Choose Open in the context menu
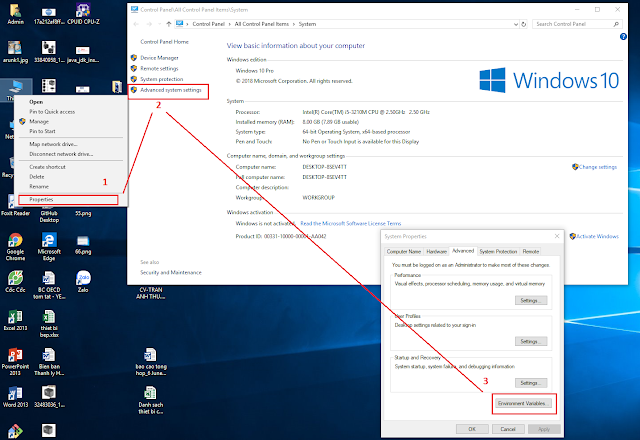The height and width of the screenshot is (440, 640). [x=71, y=102]
